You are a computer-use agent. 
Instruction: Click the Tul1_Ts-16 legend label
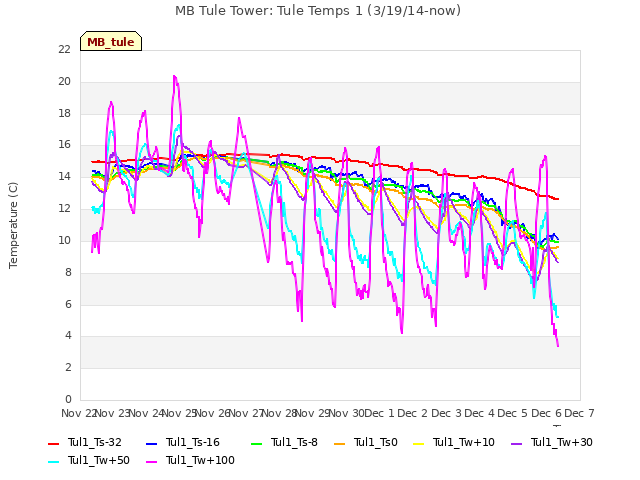point(193,442)
